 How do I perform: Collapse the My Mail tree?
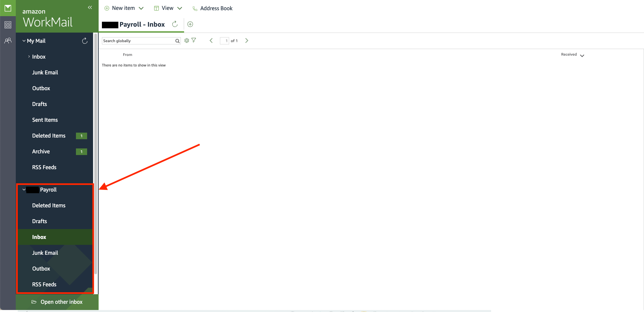(24, 41)
